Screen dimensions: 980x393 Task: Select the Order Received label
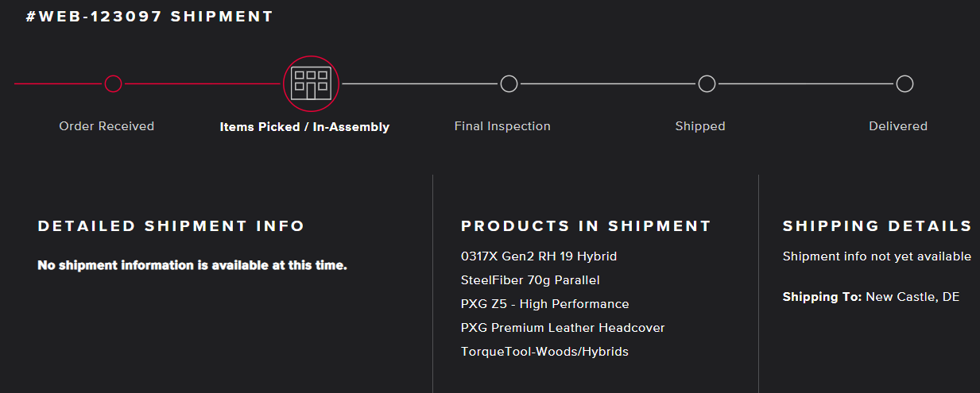[x=107, y=126]
